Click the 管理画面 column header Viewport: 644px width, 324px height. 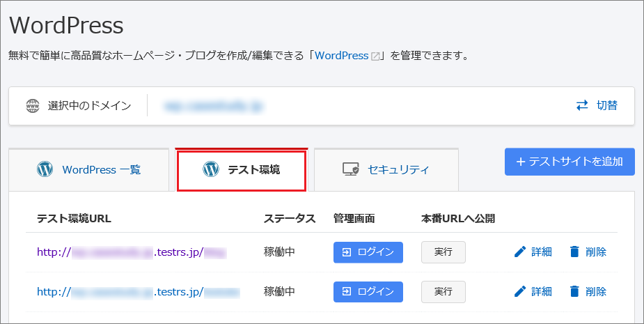354,218
